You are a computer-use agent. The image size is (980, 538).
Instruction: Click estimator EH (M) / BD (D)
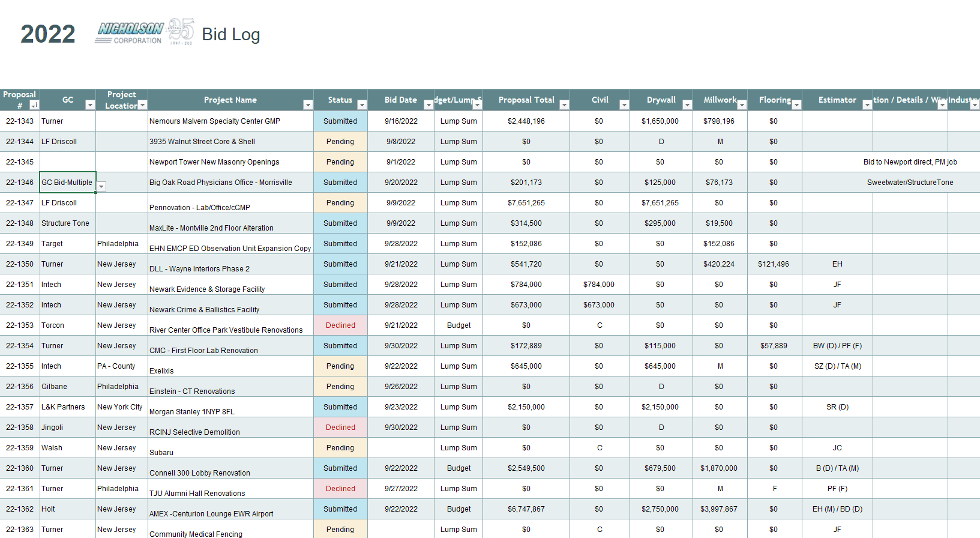pyautogui.click(x=837, y=509)
